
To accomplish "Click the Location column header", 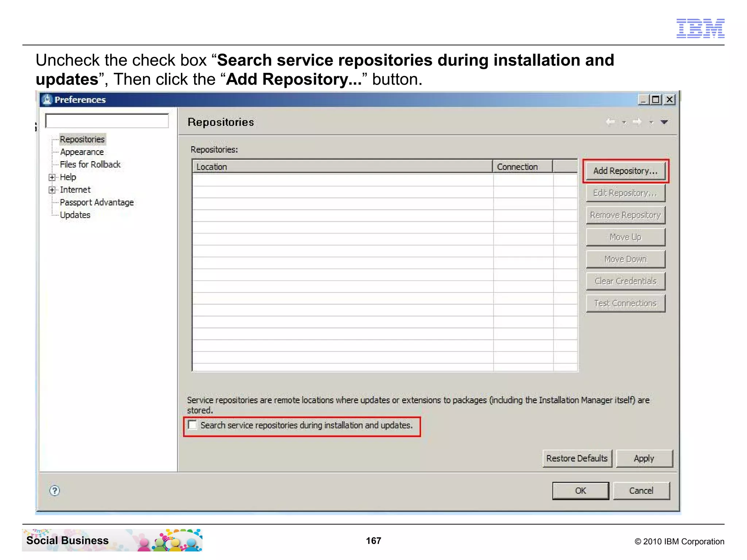I will (x=342, y=167).
